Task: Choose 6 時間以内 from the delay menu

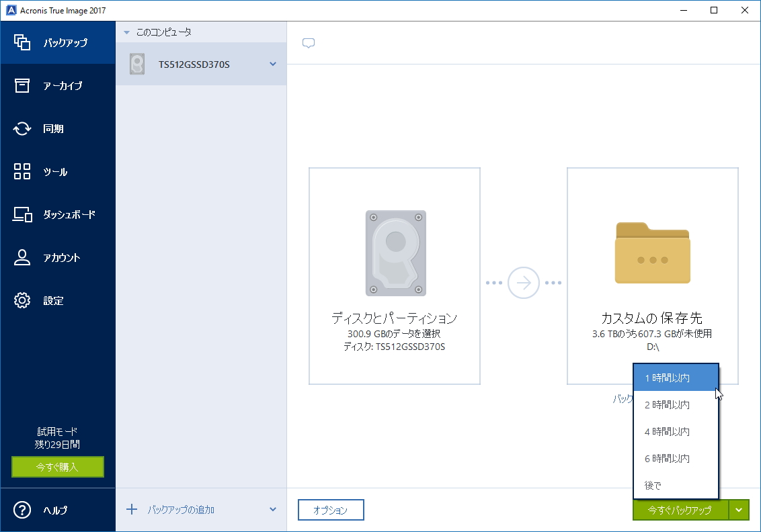Action: click(x=676, y=458)
